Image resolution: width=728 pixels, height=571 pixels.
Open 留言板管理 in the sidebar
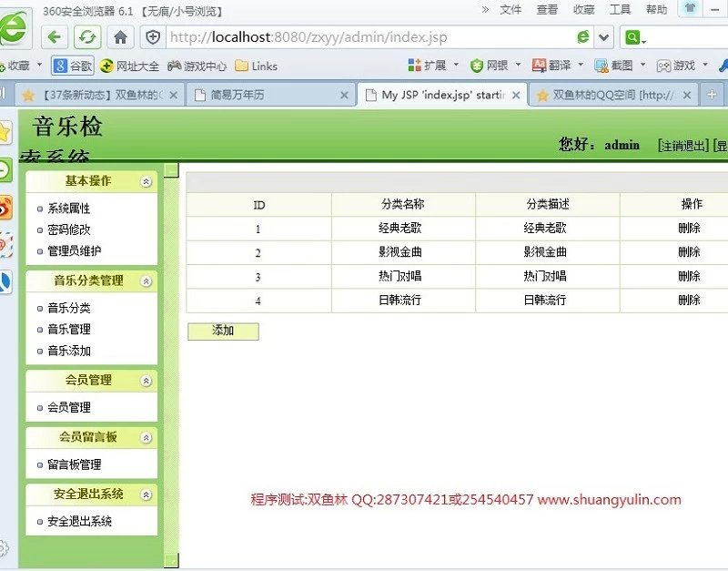(75, 464)
